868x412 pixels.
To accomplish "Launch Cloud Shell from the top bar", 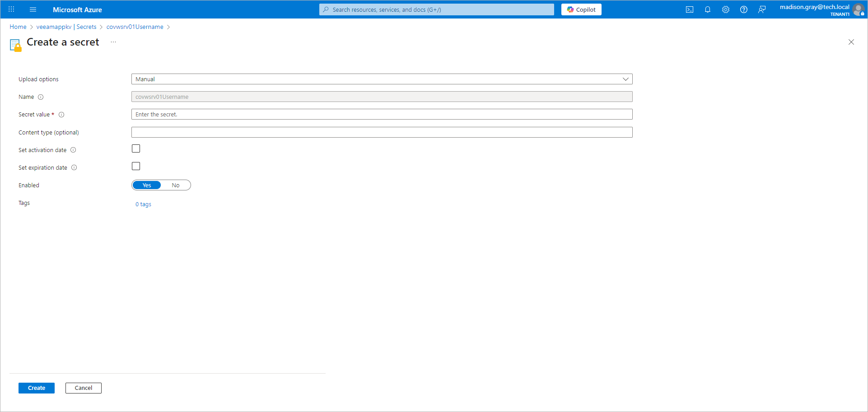I will pos(690,9).
